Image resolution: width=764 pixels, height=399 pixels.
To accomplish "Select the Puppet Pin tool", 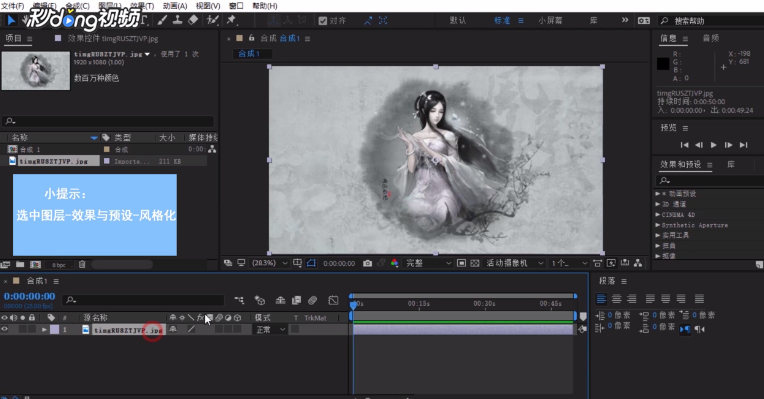I will (x=231, y=20).
